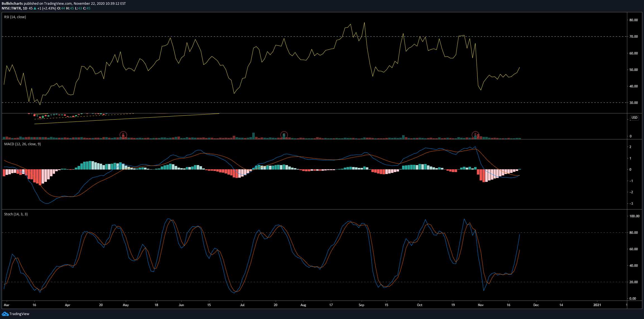Click the Apr label on time axis

[68, 305]
